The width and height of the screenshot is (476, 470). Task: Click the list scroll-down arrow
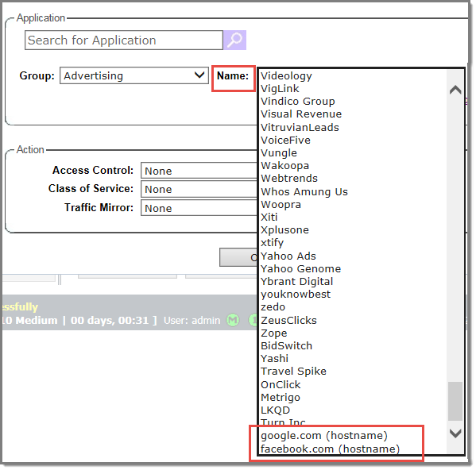tap(456, 433)
